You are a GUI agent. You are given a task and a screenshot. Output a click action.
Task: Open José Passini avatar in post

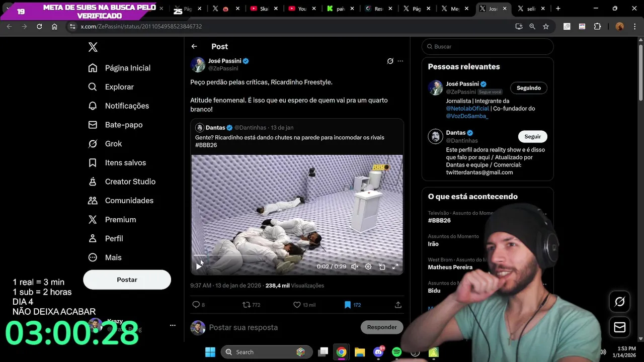198,64
